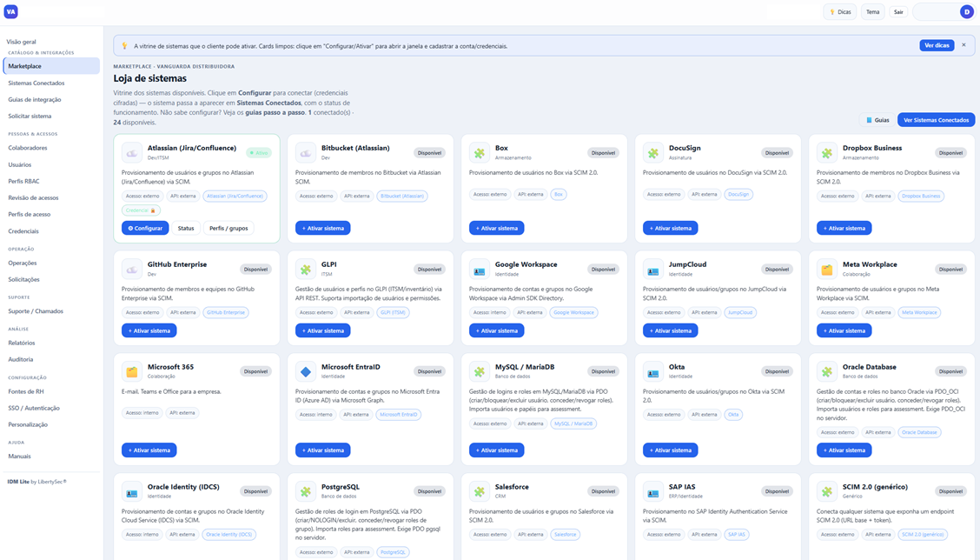Open Solicitar sistema page
Screen dimensions: 980x560
coord(51,116)
